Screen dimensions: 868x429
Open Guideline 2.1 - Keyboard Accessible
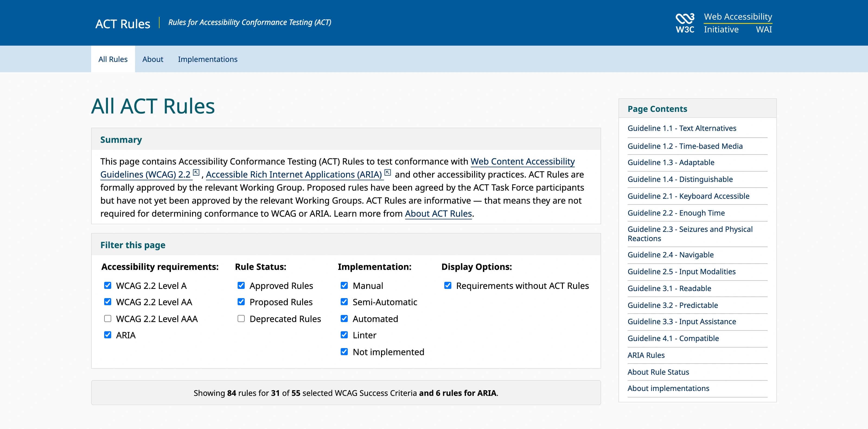pyautogui.click(x=688, y=196)
